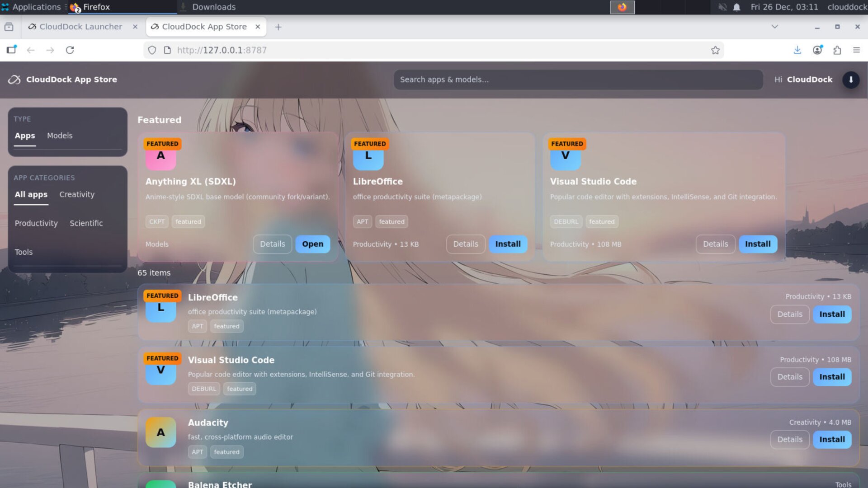This screenshot has width=868, height=488.
Task: Click the Firefox account icon
Action: tap(818, 50)
